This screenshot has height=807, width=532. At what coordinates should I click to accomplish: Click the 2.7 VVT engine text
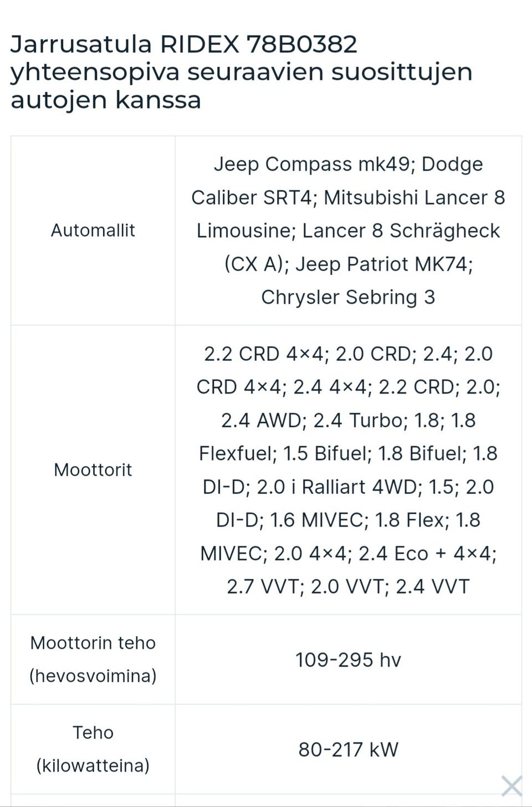263,587
